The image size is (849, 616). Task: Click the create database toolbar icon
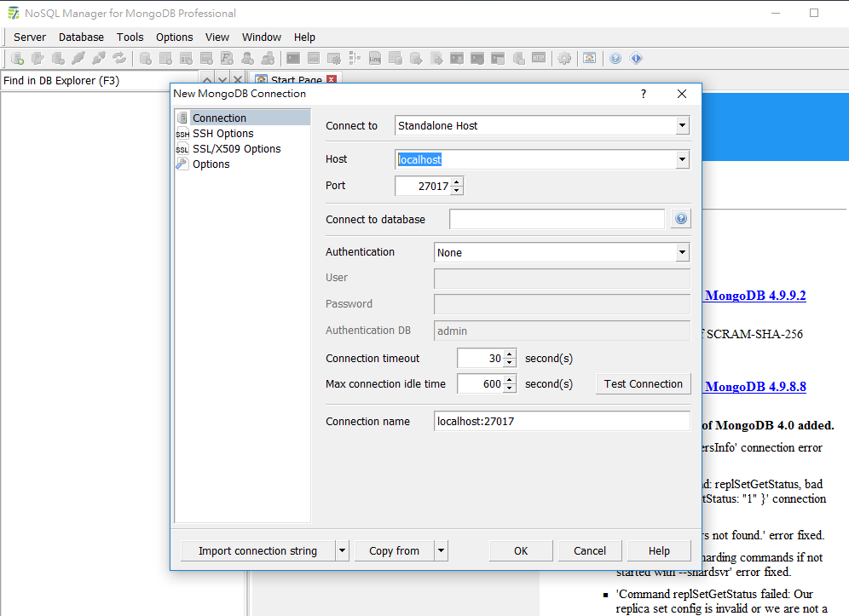point(146,58)
